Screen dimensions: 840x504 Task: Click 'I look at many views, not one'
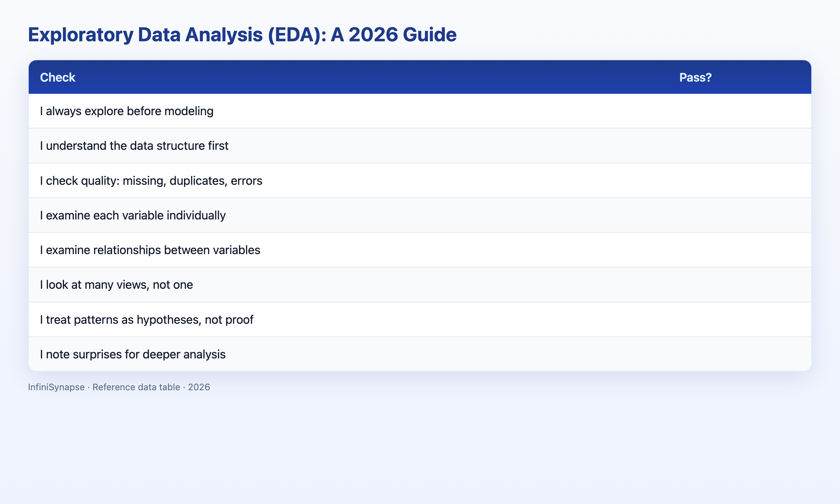coord(117,285)
